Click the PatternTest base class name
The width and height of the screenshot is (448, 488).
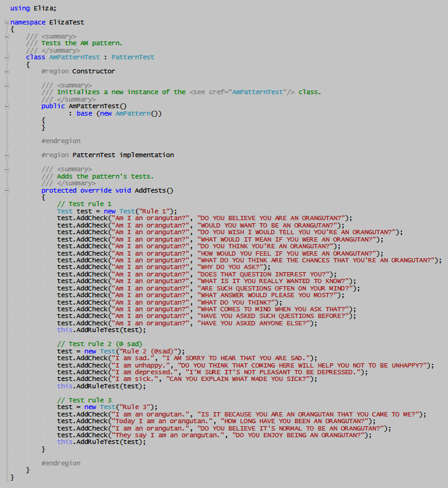(x=133, y=57)
